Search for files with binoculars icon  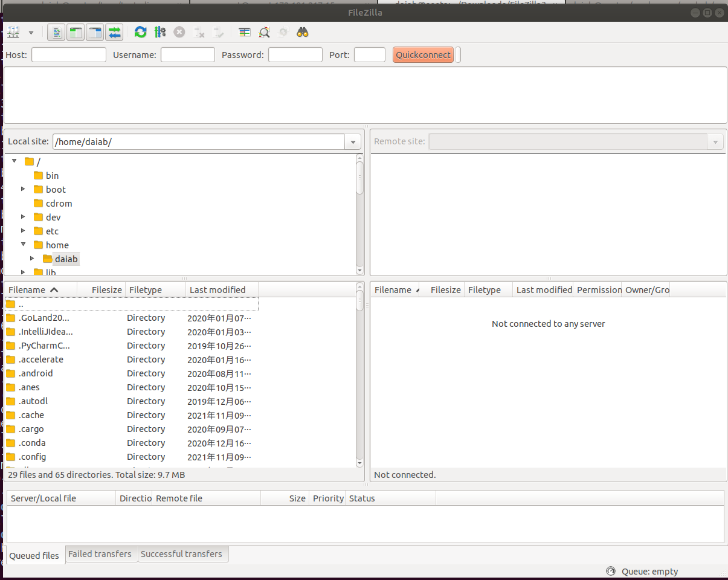tap(303, 32)
